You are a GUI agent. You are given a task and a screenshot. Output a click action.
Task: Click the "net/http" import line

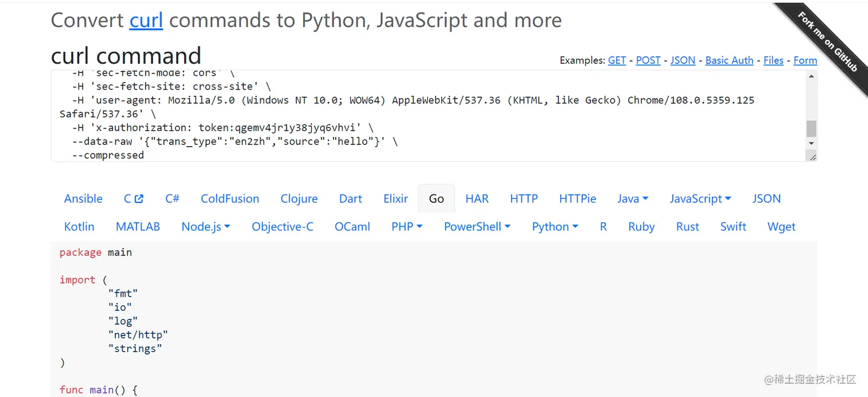coord(138,335)
